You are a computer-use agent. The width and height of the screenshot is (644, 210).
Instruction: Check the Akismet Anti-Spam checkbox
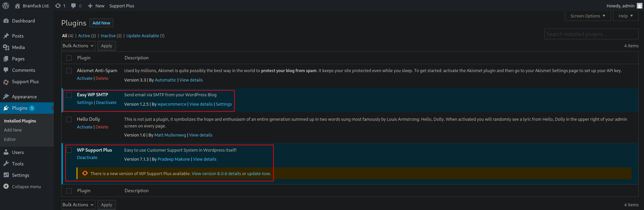tap(69, 71)
